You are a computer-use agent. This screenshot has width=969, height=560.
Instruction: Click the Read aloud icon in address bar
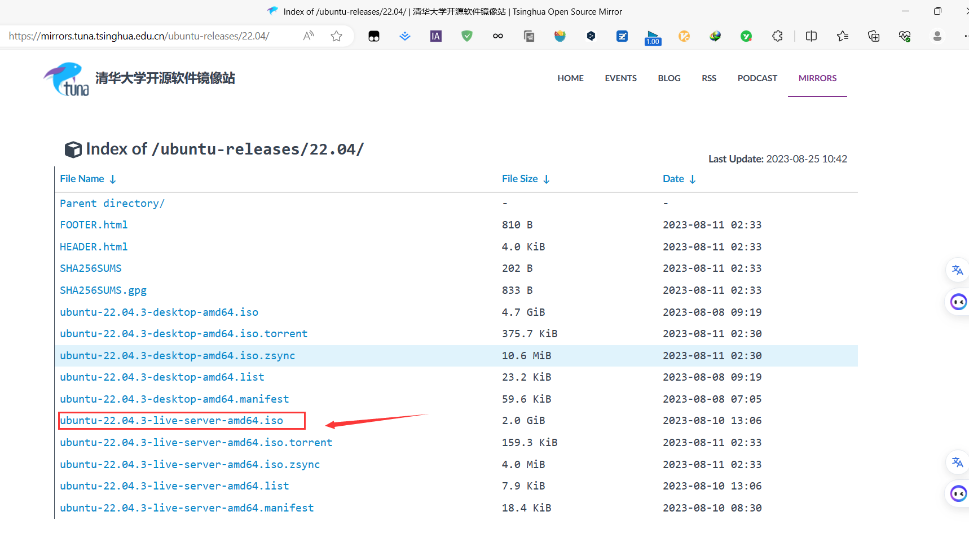[309, 36]
